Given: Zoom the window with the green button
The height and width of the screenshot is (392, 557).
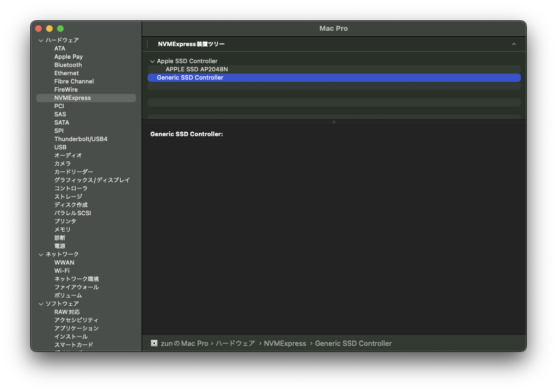Looking at the screenshot, I should (x=60, y=29).
